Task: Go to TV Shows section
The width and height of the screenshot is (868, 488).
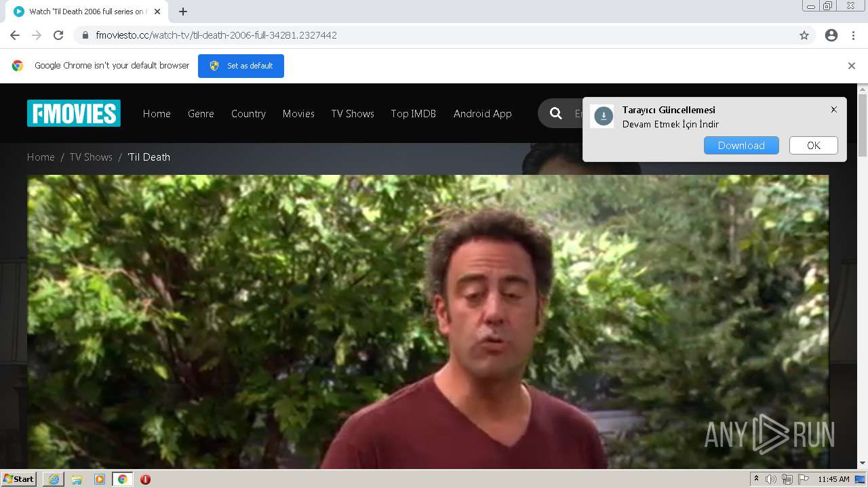Action: (353, 114)
